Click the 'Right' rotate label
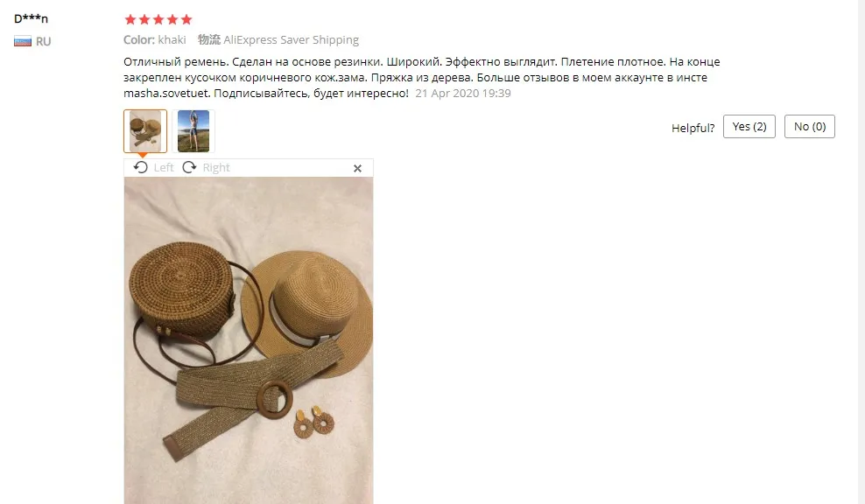This screenshot has height=504, width=865. pyautogui.click(x=215, y=168)
